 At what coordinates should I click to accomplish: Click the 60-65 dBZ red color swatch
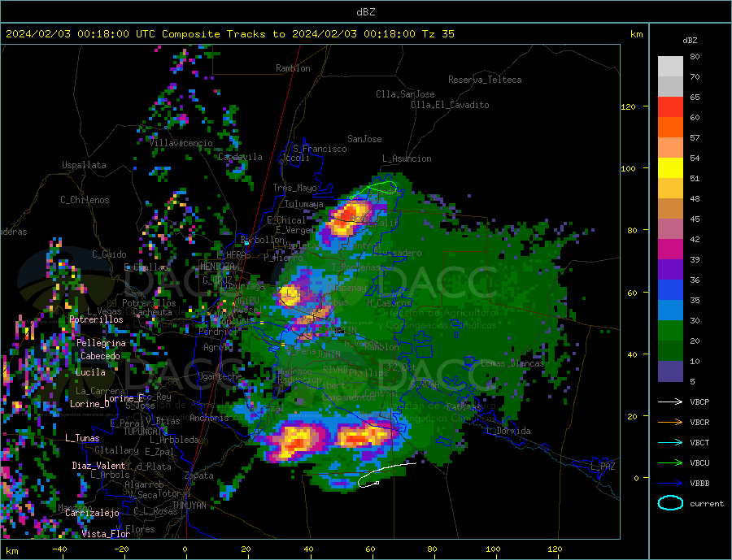pyautogui.click(x=670, y=106)
